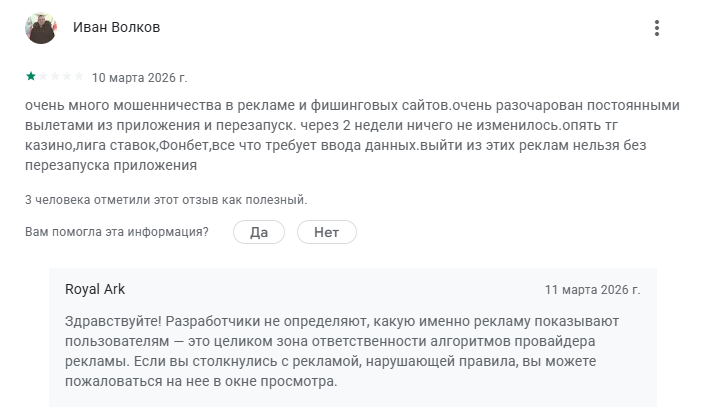Click the reply date 11 марта 2026
This screenshot has height=407, width=708.
pyautogui.click(x=592, y=290)
